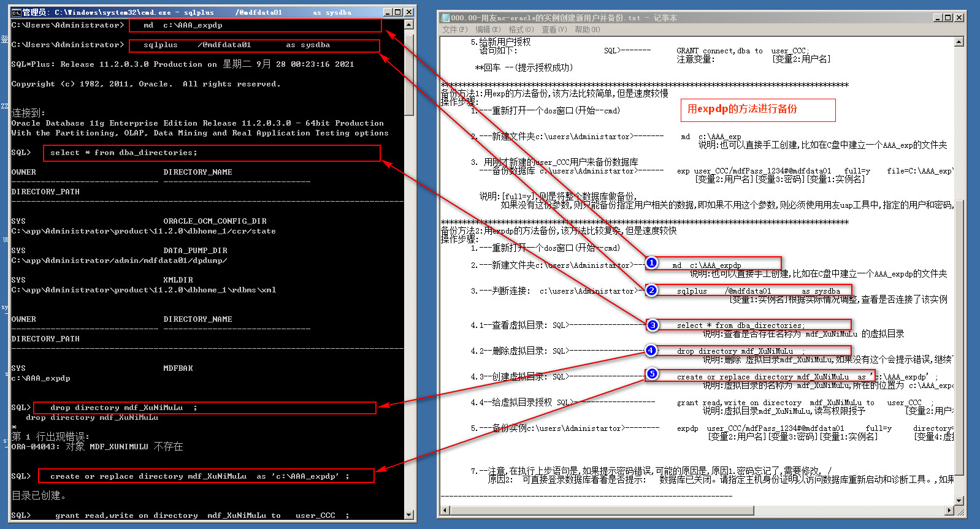Image resolution: width=980 pixels, height=529 pixels.
Task: Open the 查看(V) menu in Notepad
Action: click(x=554, y=29)
